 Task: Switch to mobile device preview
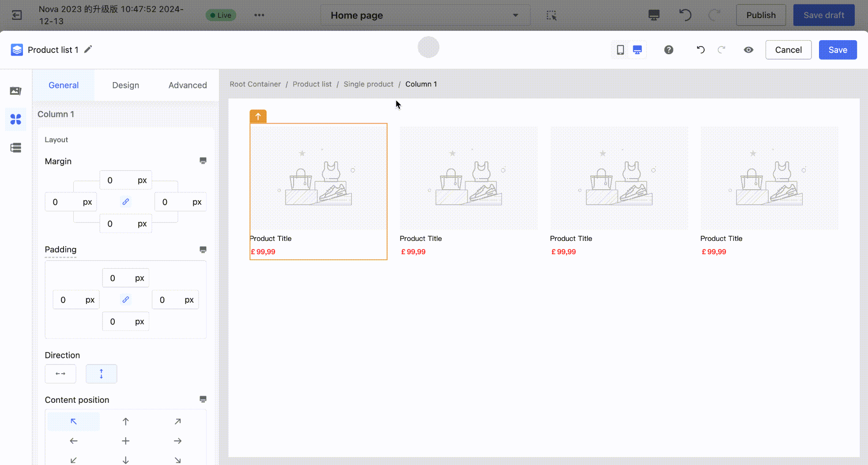[620, 50]
